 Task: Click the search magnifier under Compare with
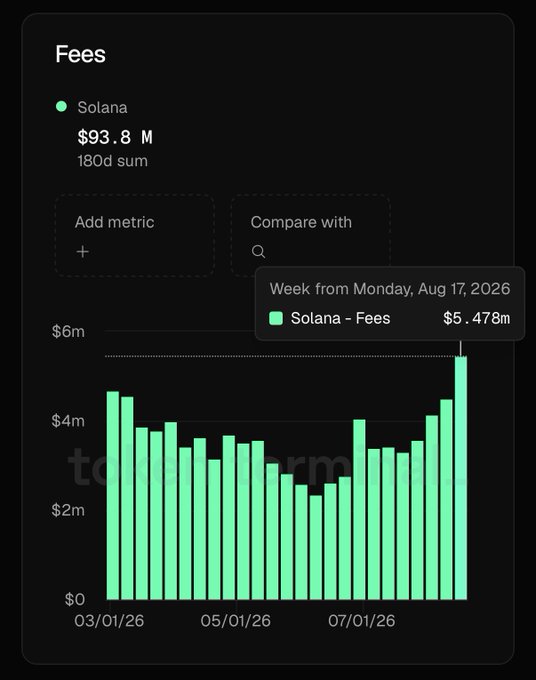(258, 251)
